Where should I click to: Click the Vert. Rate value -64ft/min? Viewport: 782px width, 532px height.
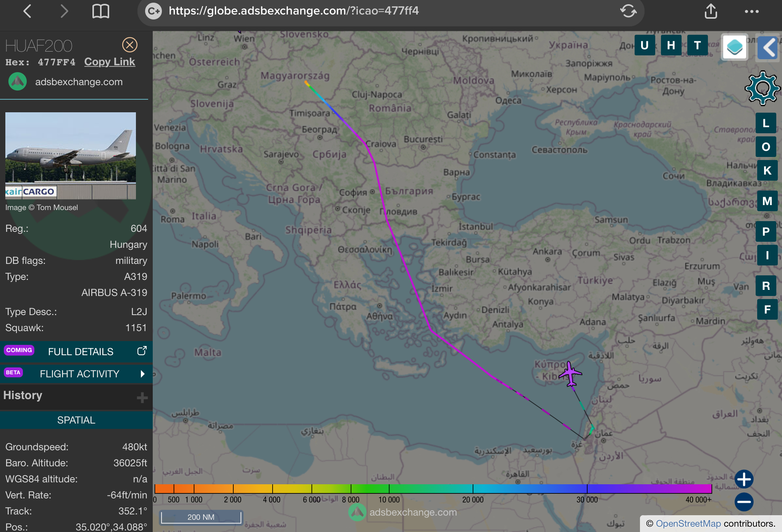click(127, 495)
